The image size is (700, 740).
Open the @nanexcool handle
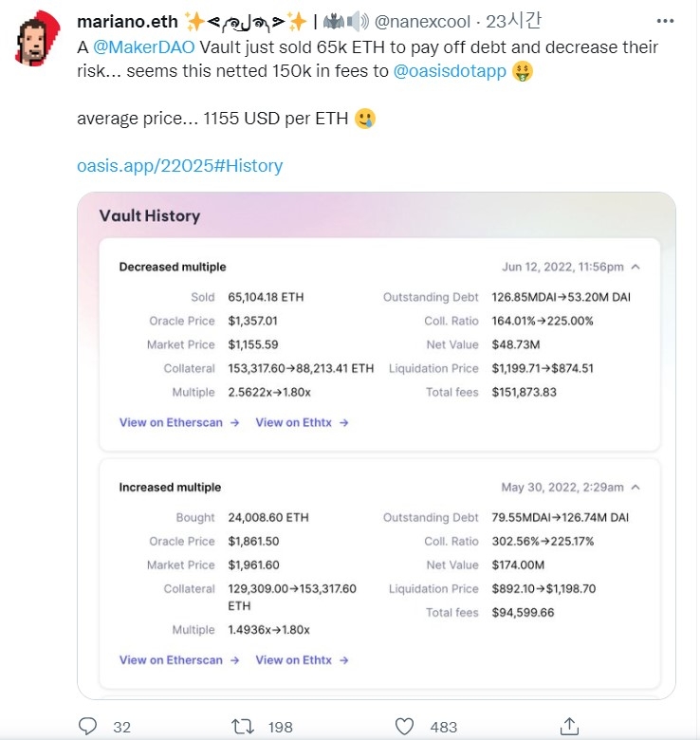(x=422, y=21)
